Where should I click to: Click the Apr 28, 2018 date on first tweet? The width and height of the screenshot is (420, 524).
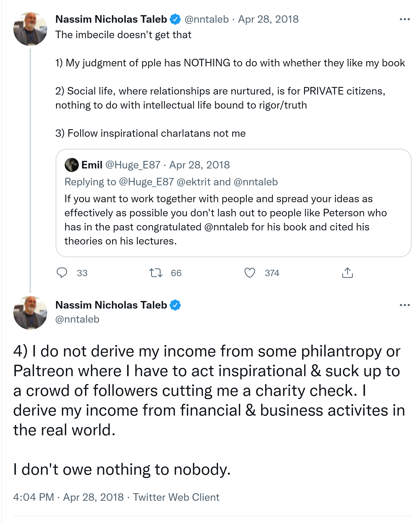tap(268, 19)
